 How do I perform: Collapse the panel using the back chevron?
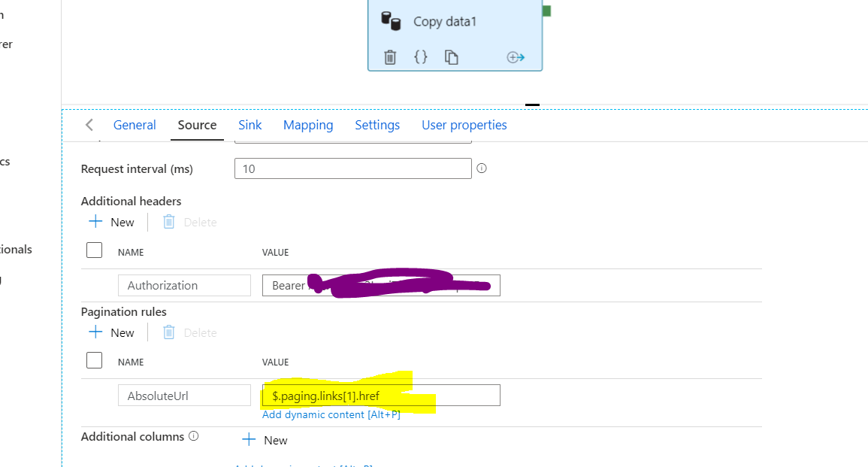tap(89, 125)
